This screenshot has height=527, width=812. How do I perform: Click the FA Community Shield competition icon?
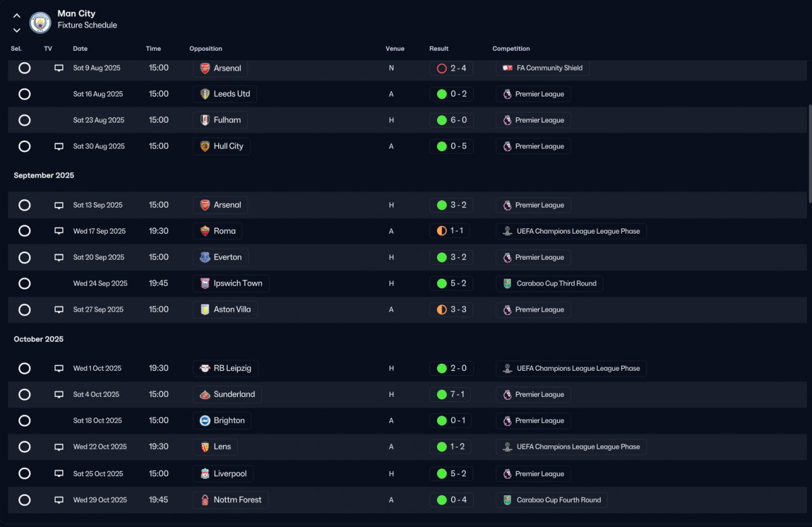pos(507,68)
